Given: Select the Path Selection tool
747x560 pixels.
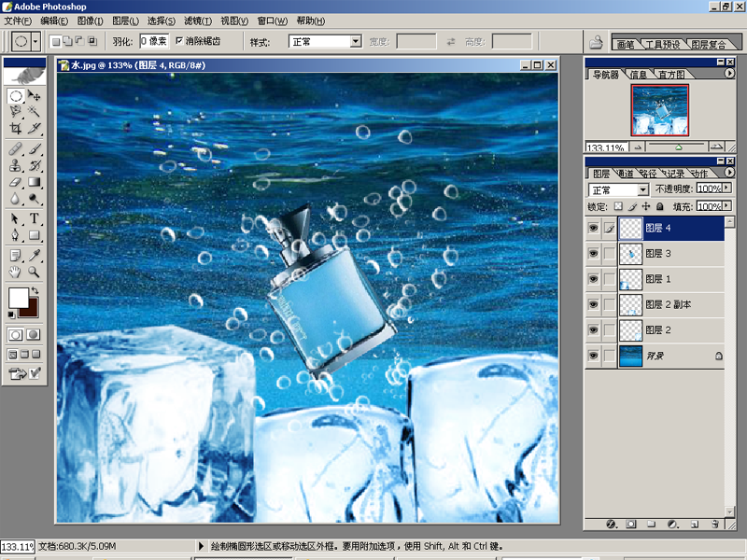Looking at the screenshot, I should click(16, 218).
